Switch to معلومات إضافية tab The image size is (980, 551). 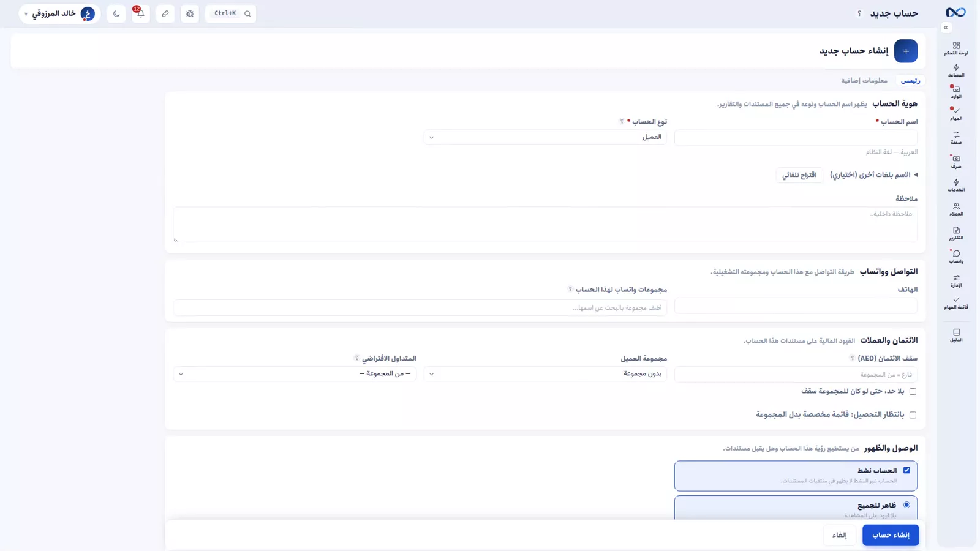(x=864, y=81)
